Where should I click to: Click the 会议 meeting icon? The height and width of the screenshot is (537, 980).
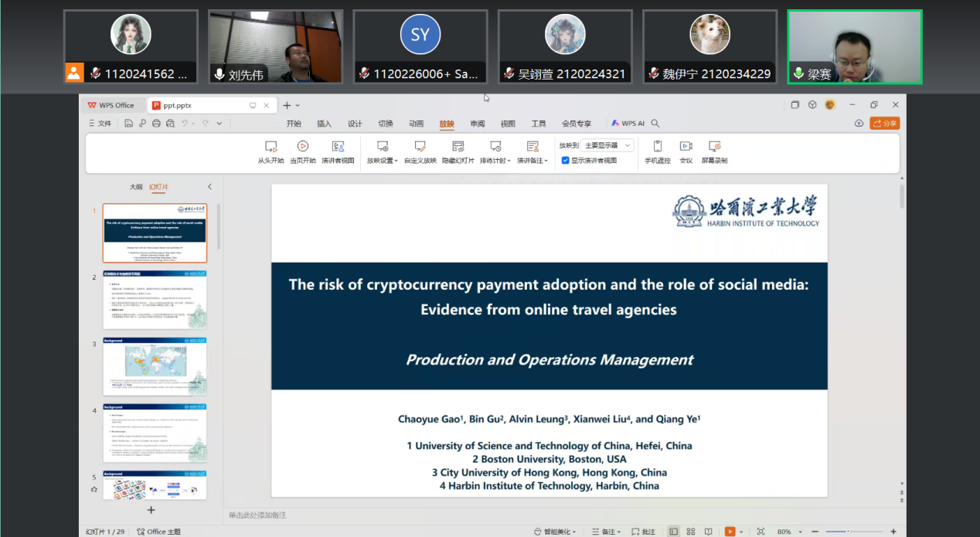click(686, 151)
